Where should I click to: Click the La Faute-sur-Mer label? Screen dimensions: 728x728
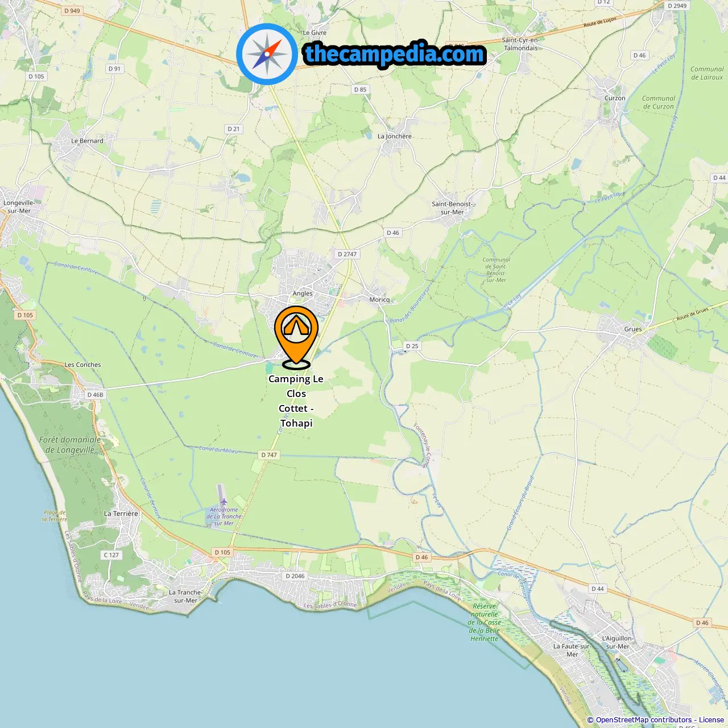pyautogui.click(x=572, y=650)
